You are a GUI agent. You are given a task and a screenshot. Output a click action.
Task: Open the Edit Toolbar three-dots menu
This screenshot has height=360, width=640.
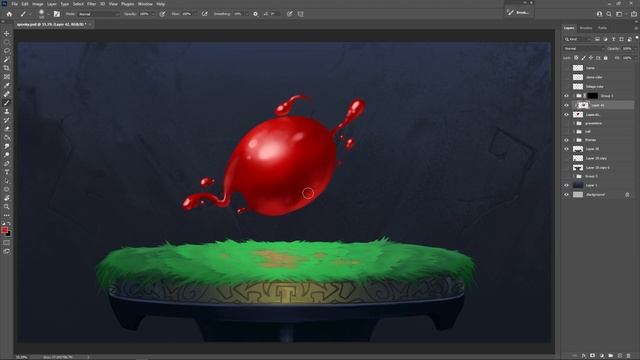tap(7, 215)
